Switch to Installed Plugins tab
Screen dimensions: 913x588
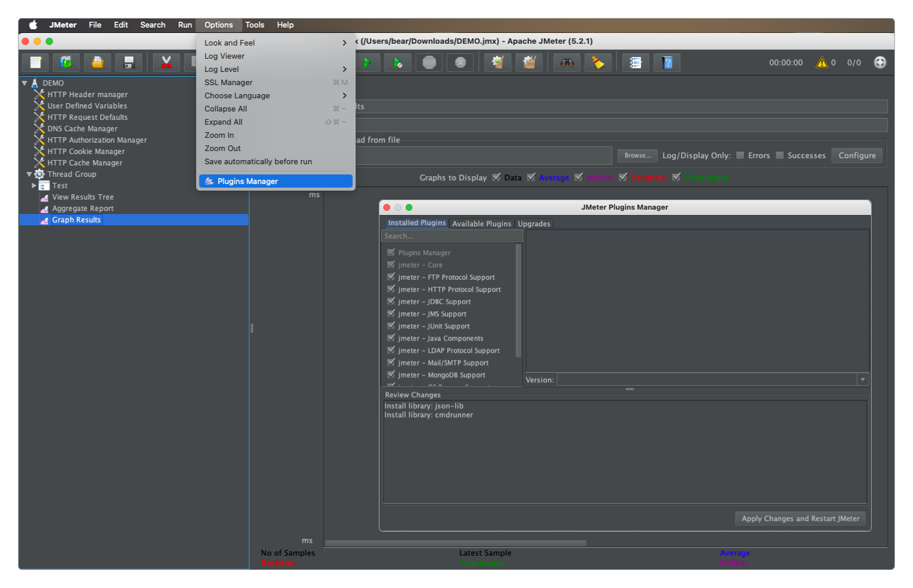pyautogui.click(x=417, y=223)
